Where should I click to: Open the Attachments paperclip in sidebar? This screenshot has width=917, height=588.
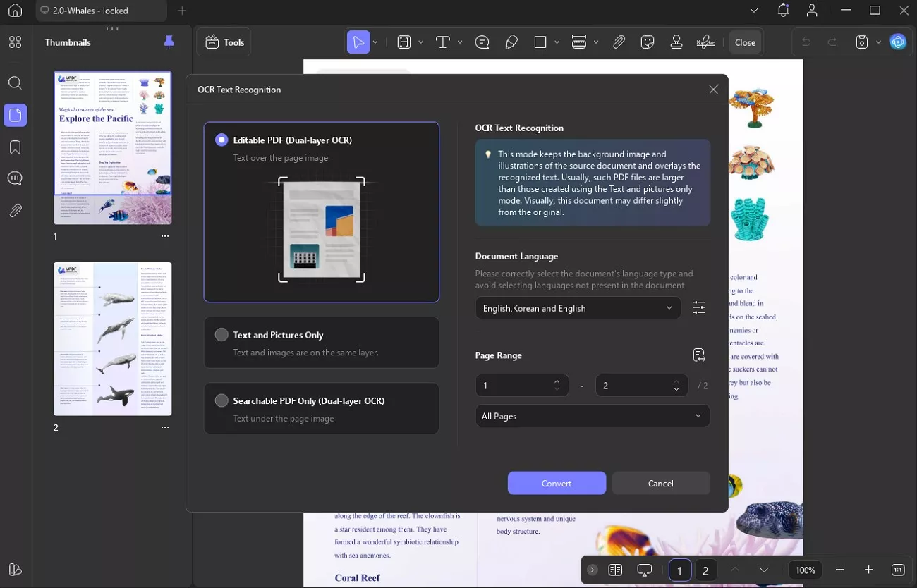click(15, 210)
